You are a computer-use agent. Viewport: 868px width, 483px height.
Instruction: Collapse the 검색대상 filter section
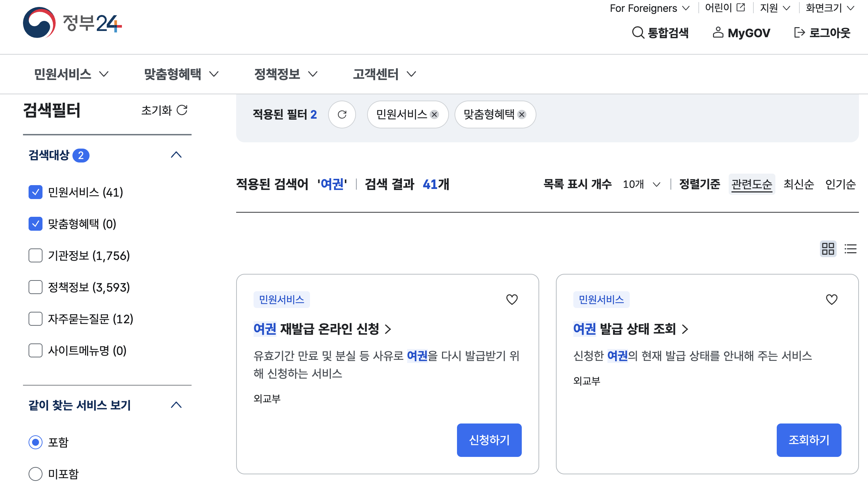pos(176,155)
